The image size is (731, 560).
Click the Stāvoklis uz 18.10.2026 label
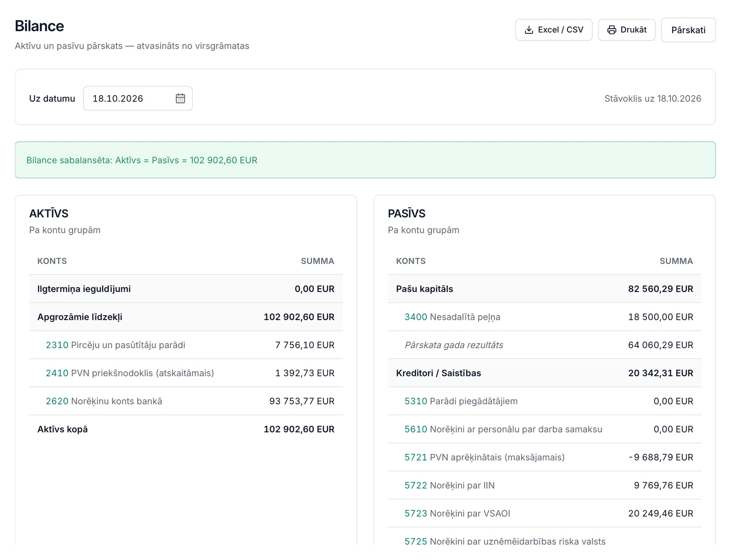point(653,99)
